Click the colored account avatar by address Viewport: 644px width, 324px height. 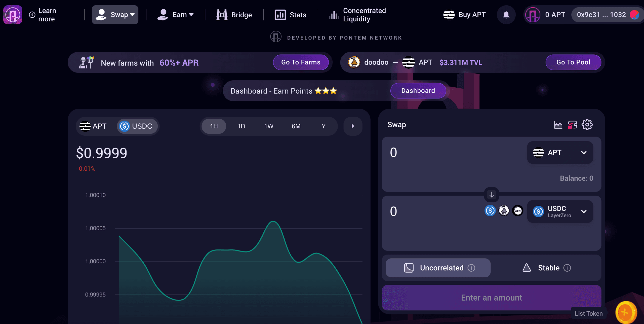click(x=634, y=15)
